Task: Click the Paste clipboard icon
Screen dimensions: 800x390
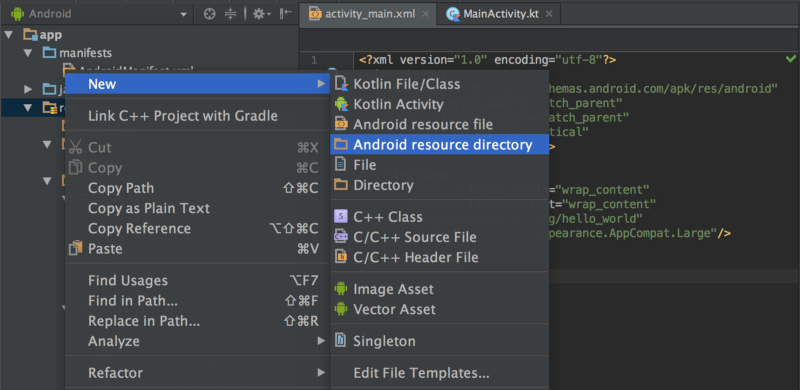Action: pos(76,248)
